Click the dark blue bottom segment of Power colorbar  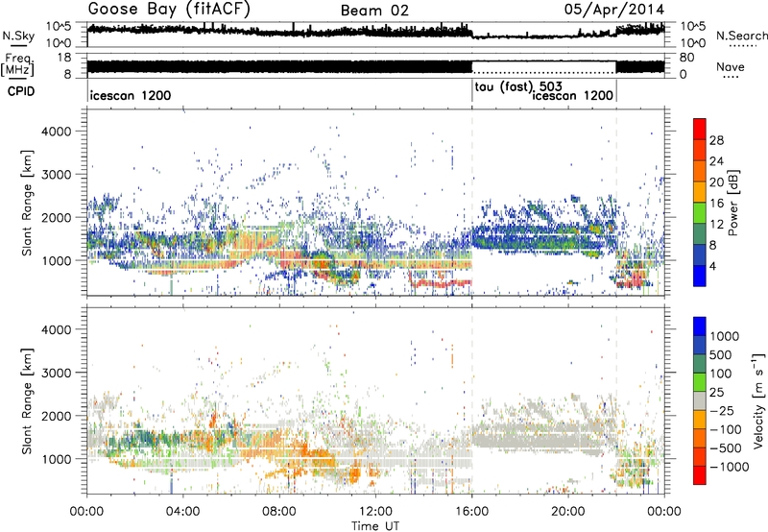700,276
